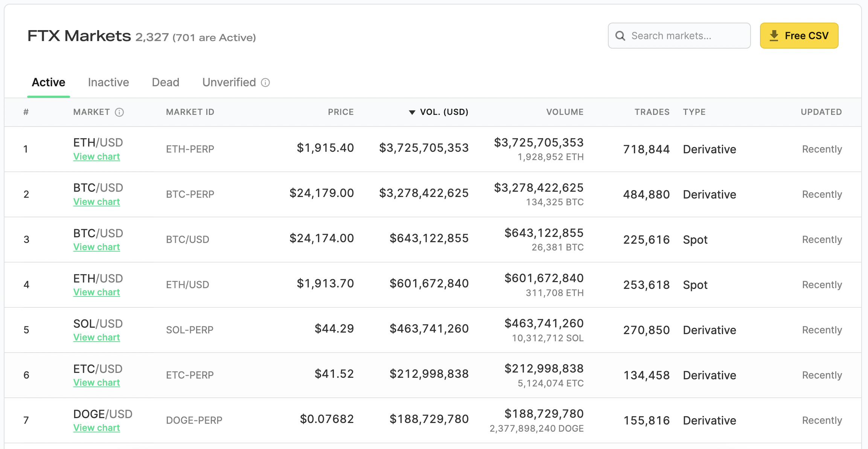
Task: Click the price $1,913.70
Action: [325, 284]
